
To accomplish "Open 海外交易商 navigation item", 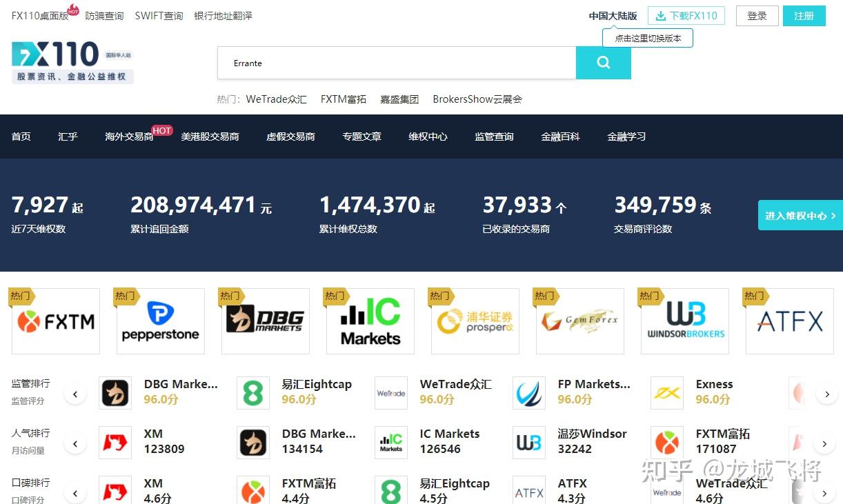I will pos(129,137).
